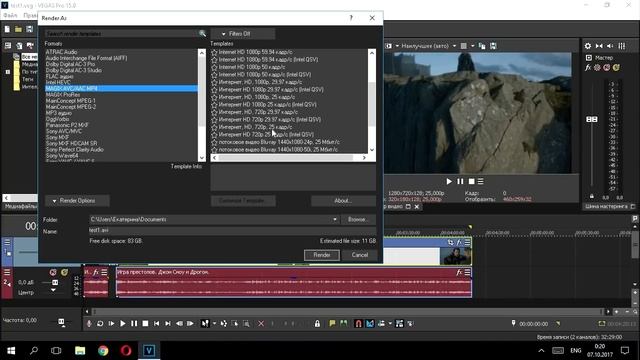Click the open folder icon in VEGAS toolbar
The width and height of the screenshot is (640, 360).
[18, 29]
